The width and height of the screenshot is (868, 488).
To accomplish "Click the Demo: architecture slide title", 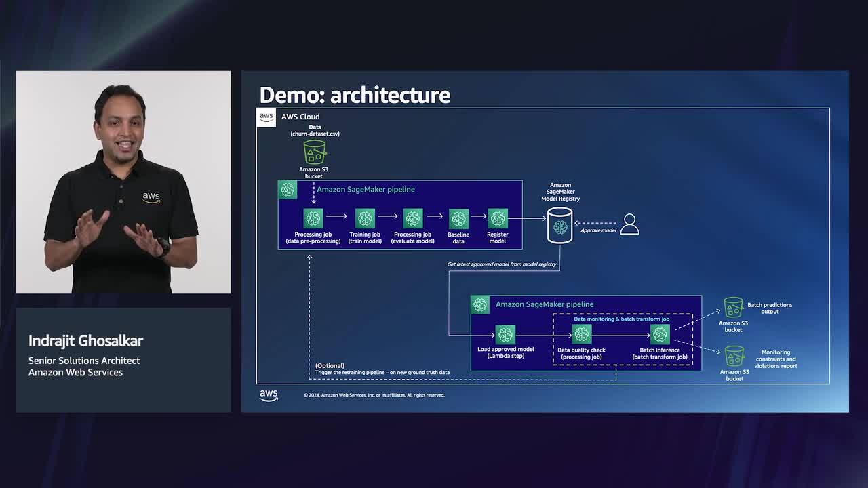I will (355, 95).
